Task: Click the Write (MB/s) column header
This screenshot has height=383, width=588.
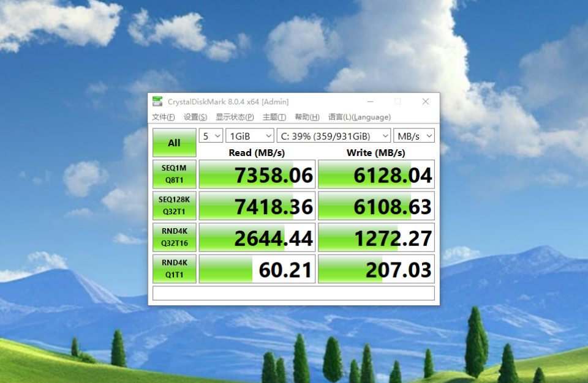Action: click(x=376, y=153)
